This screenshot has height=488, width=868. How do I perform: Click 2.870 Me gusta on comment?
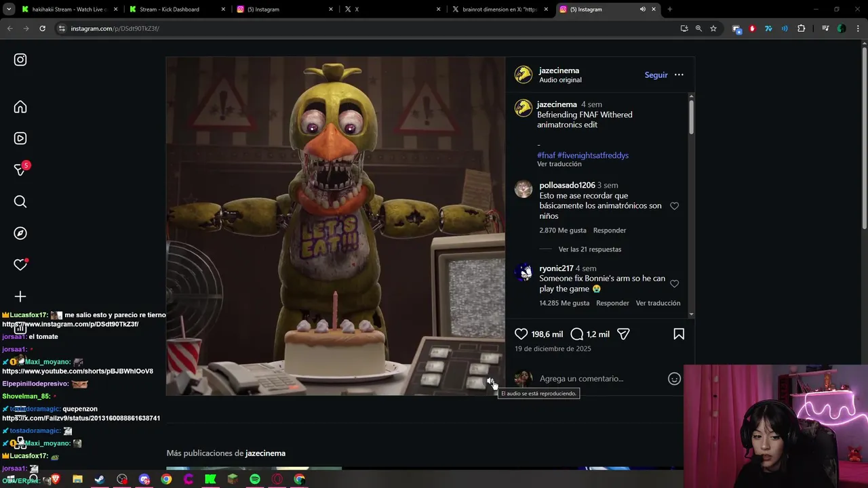tap(563, 230)
